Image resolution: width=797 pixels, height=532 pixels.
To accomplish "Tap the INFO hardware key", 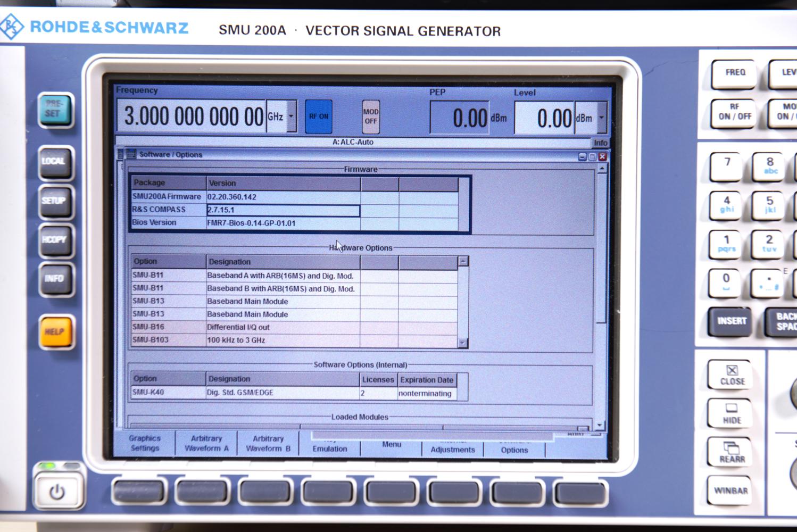I will (x=55, y=279).
